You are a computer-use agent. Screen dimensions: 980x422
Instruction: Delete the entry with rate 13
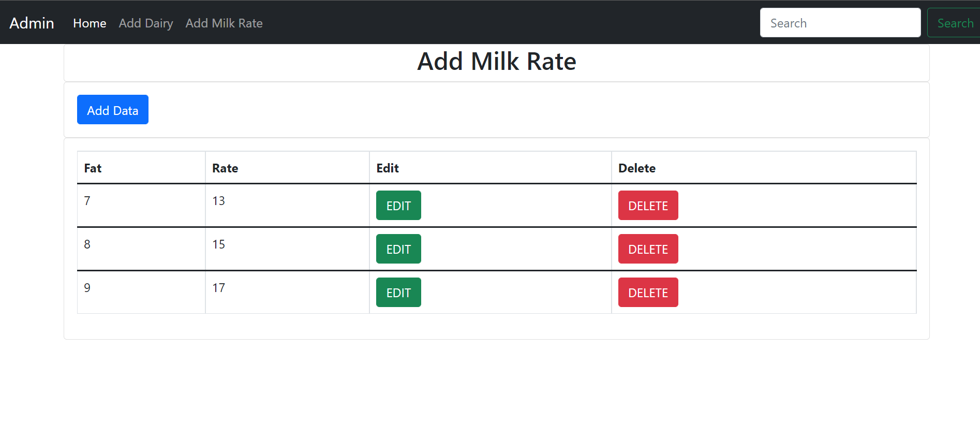coord(648,205)
